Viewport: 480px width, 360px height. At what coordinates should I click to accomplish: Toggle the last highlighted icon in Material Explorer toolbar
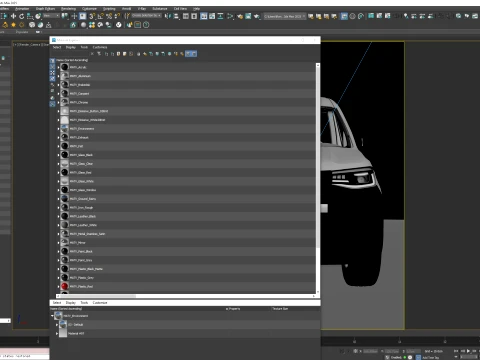pyautogui.click(x=194, y=54)
